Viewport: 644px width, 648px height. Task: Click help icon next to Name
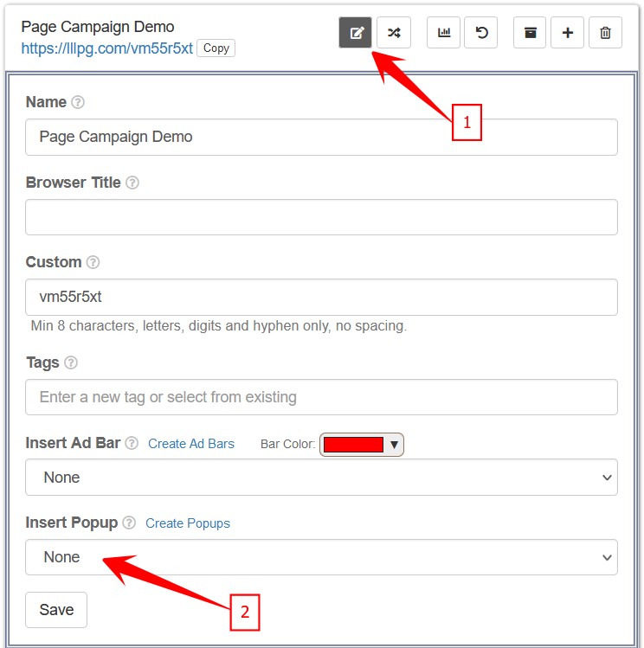click(x=78, y=102)
